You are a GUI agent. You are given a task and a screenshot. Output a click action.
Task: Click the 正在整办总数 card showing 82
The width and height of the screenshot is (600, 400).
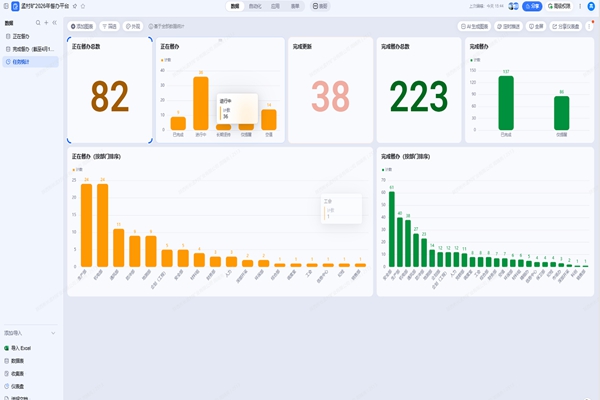110,95
